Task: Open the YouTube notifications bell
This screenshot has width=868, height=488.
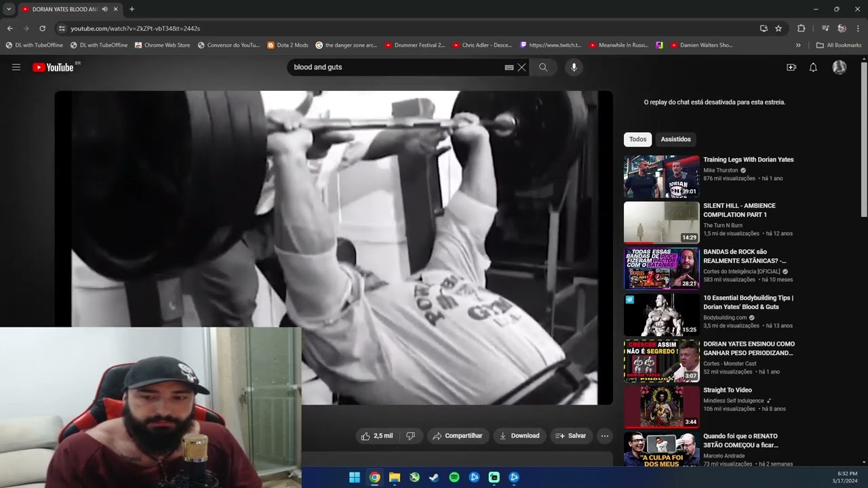Action: coord(813,67)
